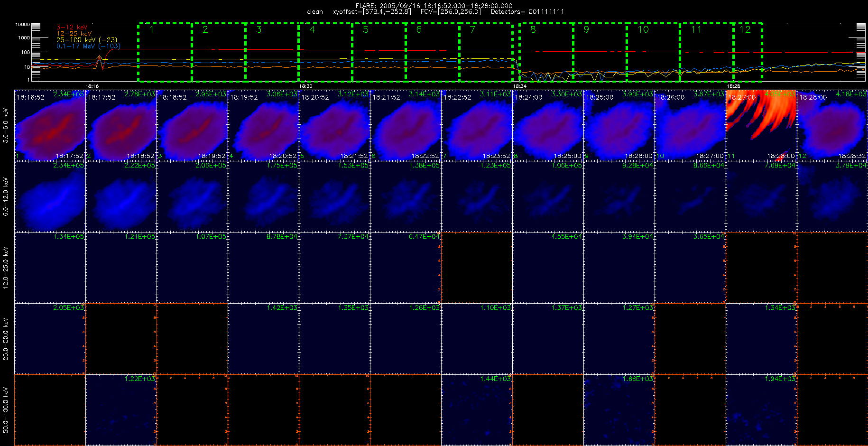Image resolution: width=868 pixels, height=446 pixels.
Task: Click the 3.94E+04 peak value label
Action: [x=638, y=237]
